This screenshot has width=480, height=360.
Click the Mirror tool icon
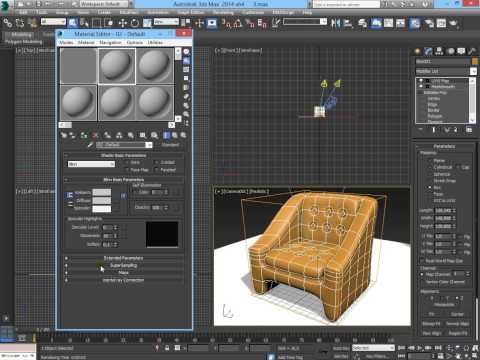pos(336,23)
